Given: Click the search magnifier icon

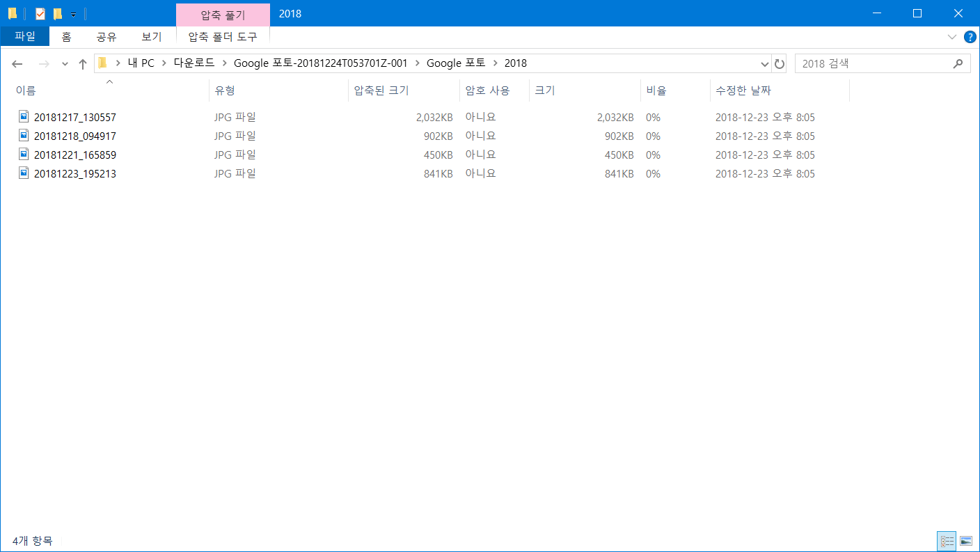Looking at the screenshot, I should click(958, 63).
